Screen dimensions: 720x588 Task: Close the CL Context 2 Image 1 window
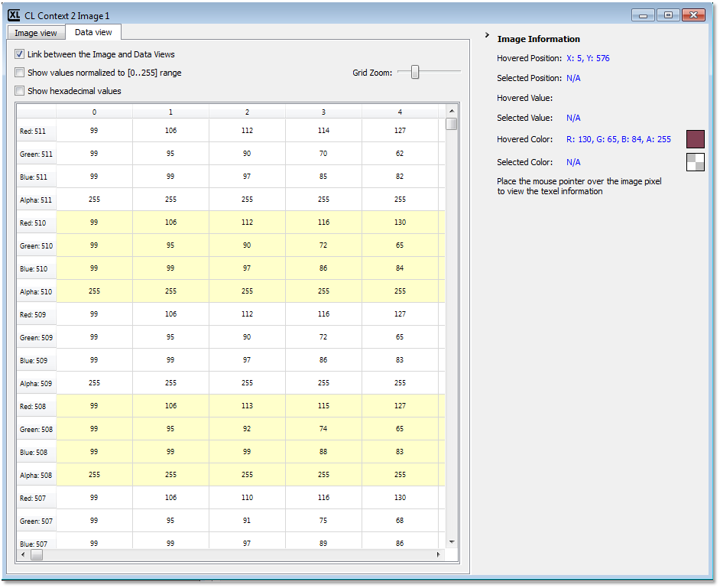(693, 15)
